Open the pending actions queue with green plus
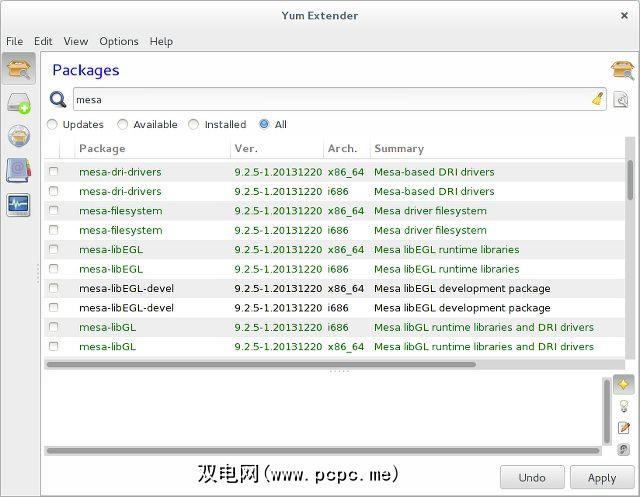Screen dimensions: 640x497 coord(19,102)
